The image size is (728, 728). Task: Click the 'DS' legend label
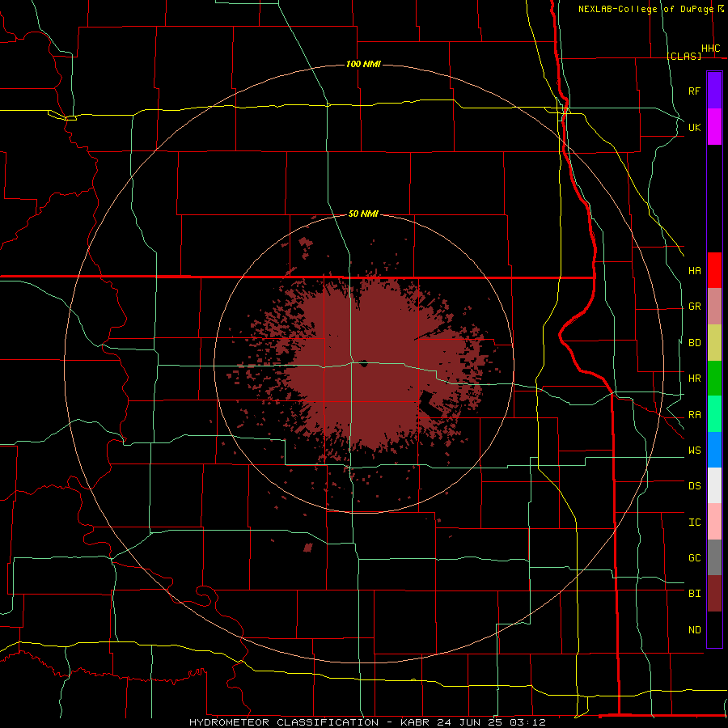pyautogui.click(x=695, y=486)
